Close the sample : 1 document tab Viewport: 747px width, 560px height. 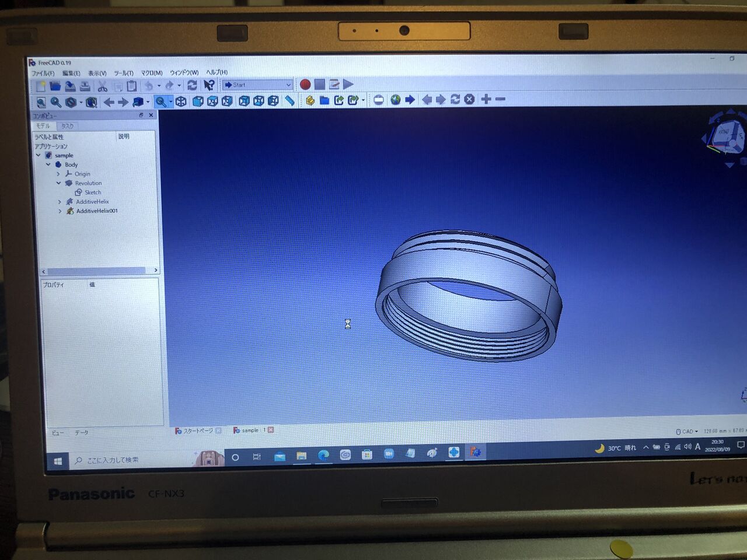271,430
